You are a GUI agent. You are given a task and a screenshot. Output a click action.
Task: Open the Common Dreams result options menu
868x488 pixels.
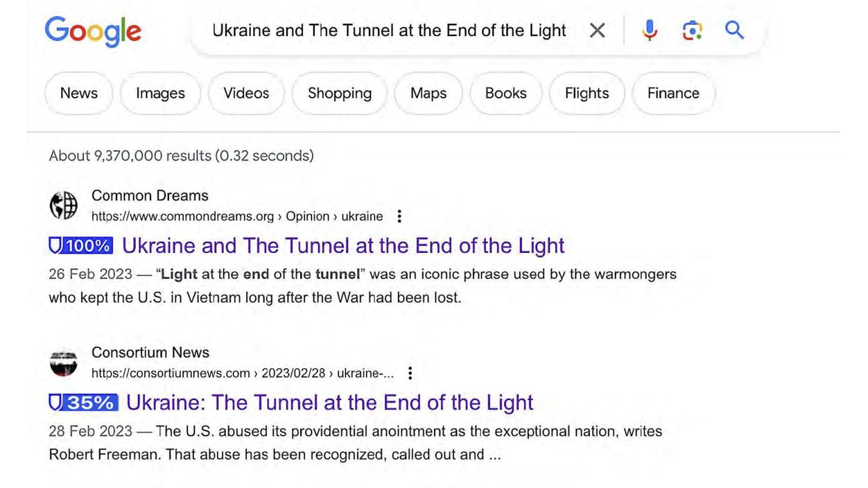[400, 216]
